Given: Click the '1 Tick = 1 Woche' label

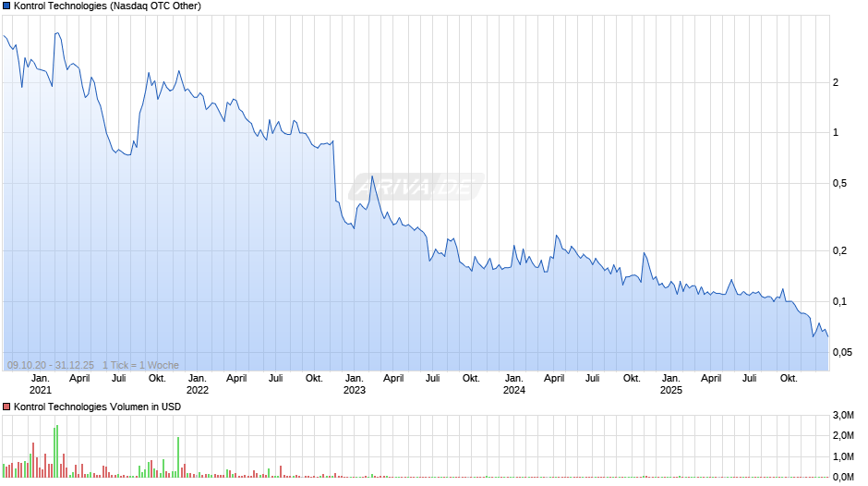Looking at the screenshot, I should (140, 365).
